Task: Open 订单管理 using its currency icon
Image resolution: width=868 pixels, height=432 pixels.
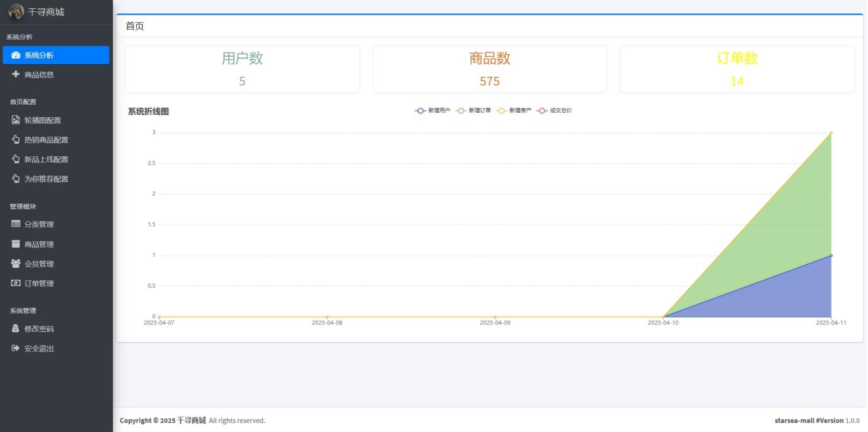Action: click(x=15, y=283)
